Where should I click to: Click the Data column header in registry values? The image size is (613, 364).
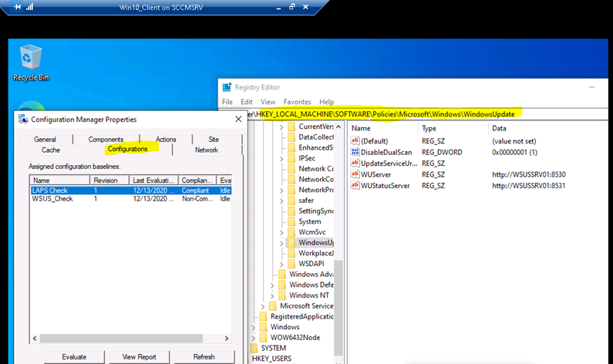547,128
